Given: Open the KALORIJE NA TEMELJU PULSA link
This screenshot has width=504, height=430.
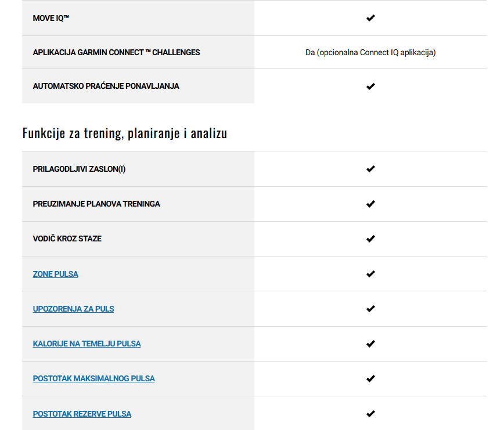Looking at the screenshot, I should click(87, 344).
